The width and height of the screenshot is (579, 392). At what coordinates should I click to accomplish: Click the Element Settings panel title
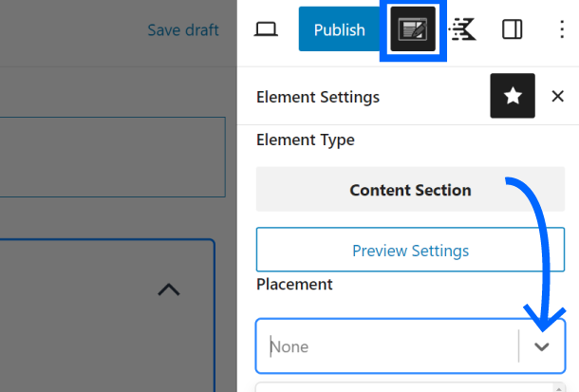click(x=318, y=97)
